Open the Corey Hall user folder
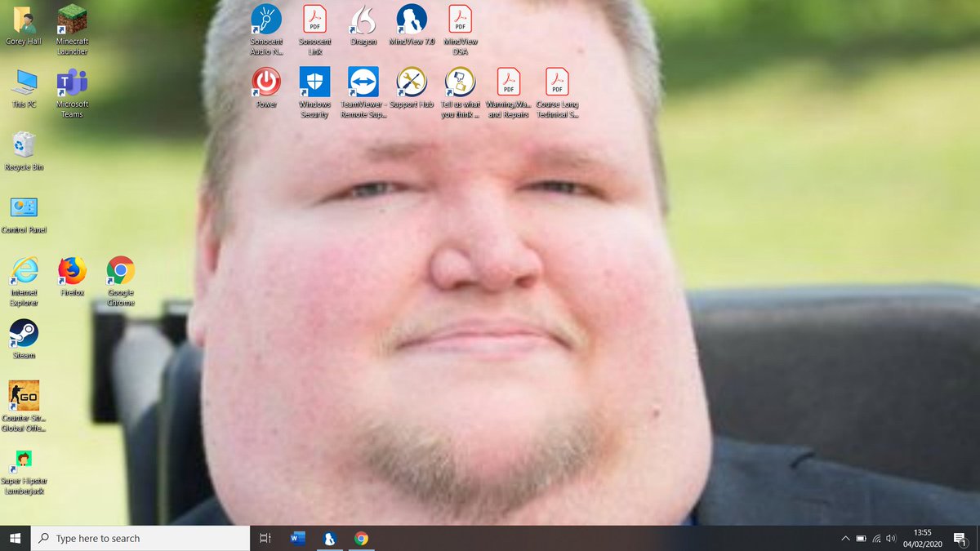Screen dimensions: 980x551 tap(24, 25)
